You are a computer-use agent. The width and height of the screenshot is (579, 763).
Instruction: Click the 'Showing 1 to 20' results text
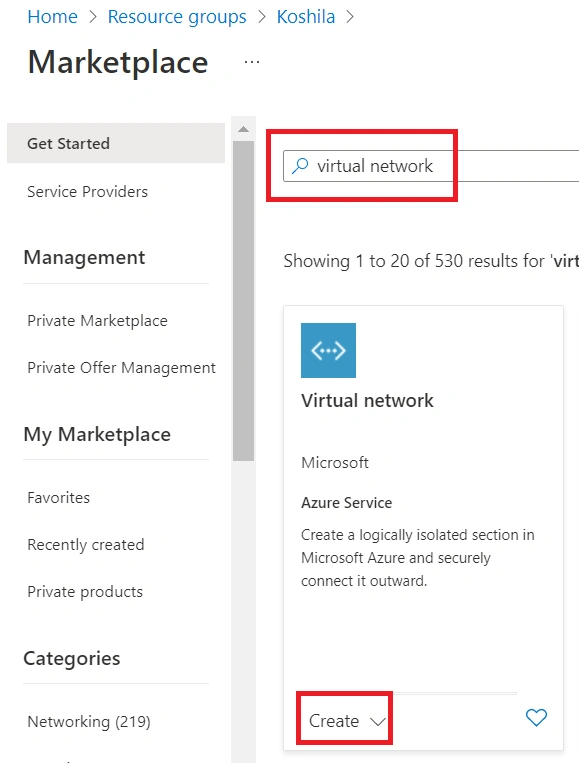(x=431, y=261)
